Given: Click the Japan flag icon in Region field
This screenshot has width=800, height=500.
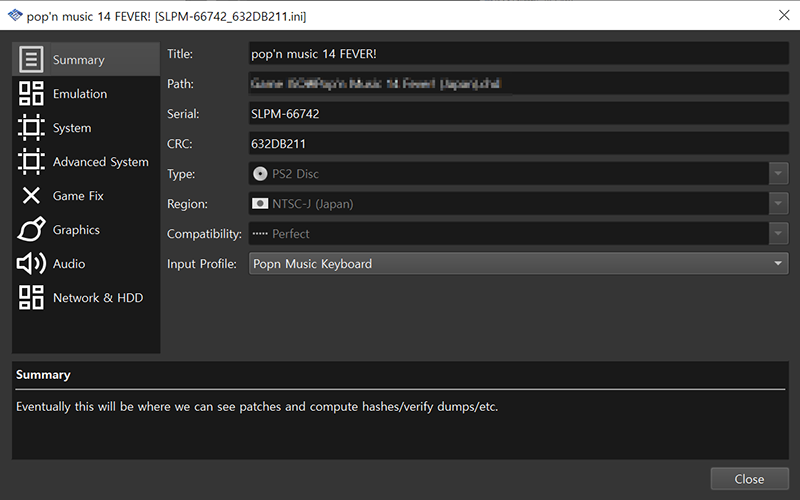Looking at the screenshot, I should click(x=260, y=204).
